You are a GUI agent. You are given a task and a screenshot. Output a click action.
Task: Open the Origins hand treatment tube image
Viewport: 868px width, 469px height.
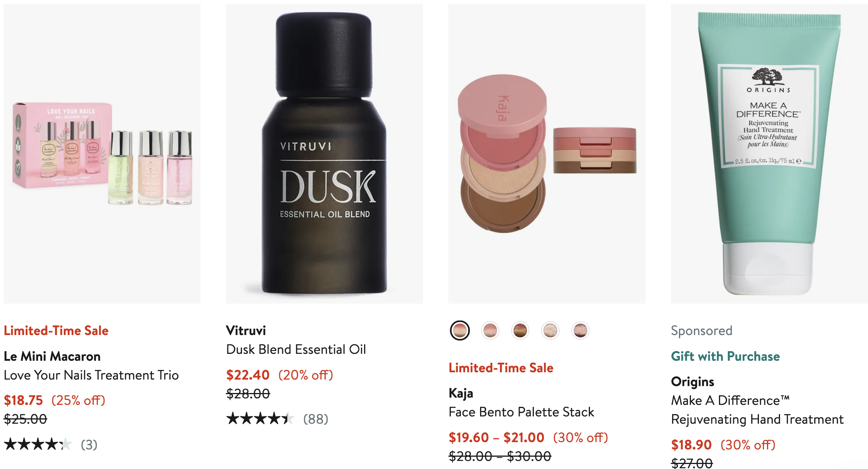click(x=769, y=154)
